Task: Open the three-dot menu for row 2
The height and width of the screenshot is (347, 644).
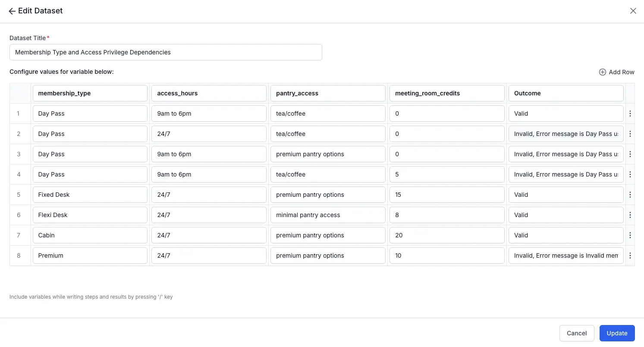Action: [x=630, y=134]
